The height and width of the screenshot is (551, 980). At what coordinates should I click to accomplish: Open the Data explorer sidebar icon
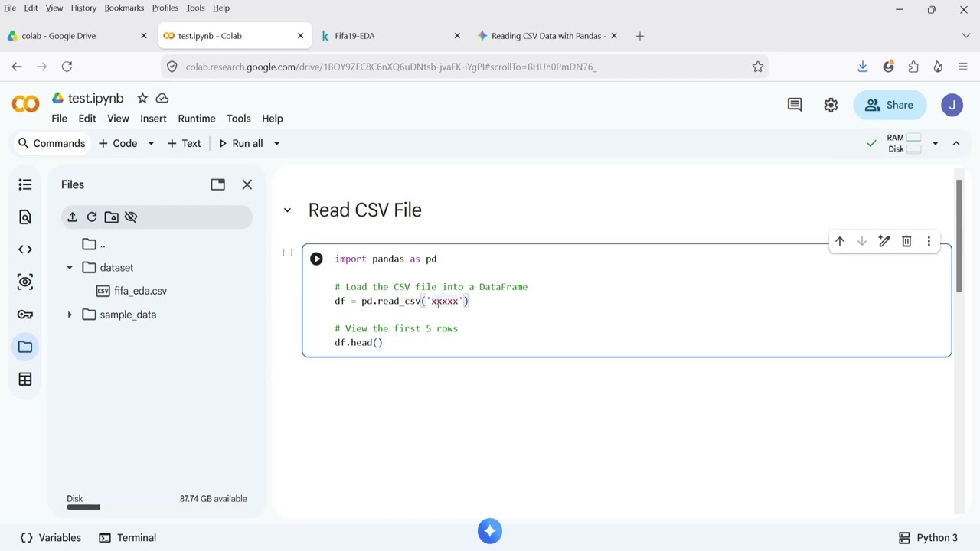[25, 282]
